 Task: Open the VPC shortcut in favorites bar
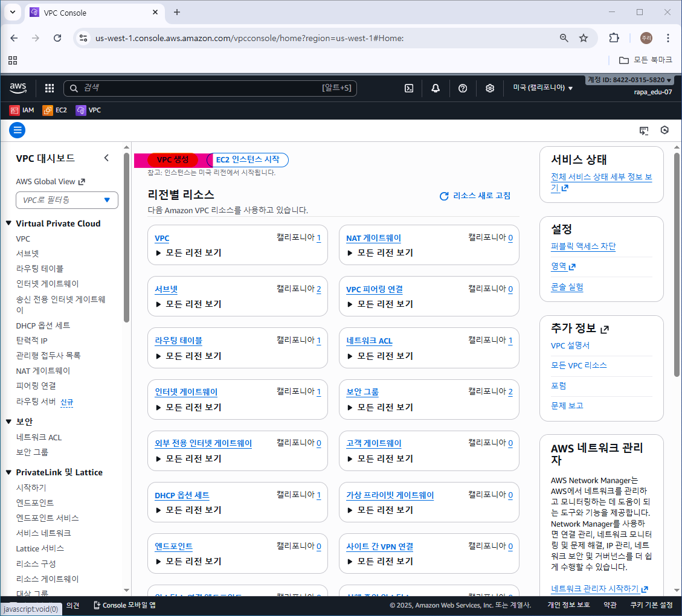pos(88,111)
